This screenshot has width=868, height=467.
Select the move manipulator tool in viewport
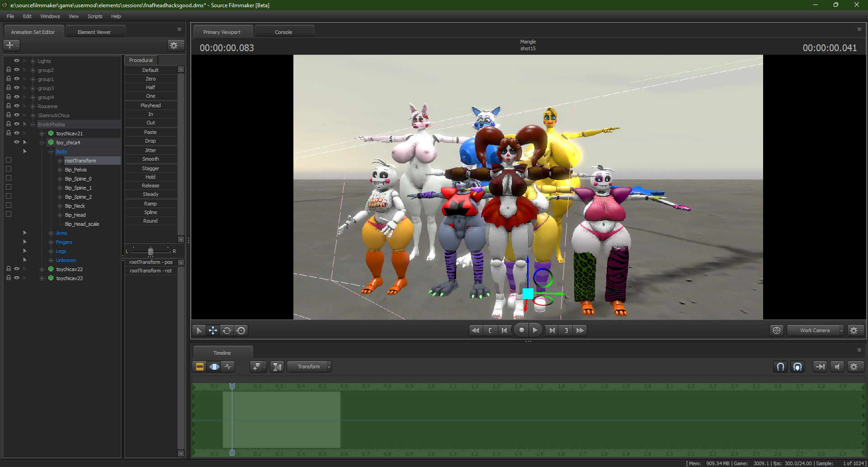pos(213,330)
